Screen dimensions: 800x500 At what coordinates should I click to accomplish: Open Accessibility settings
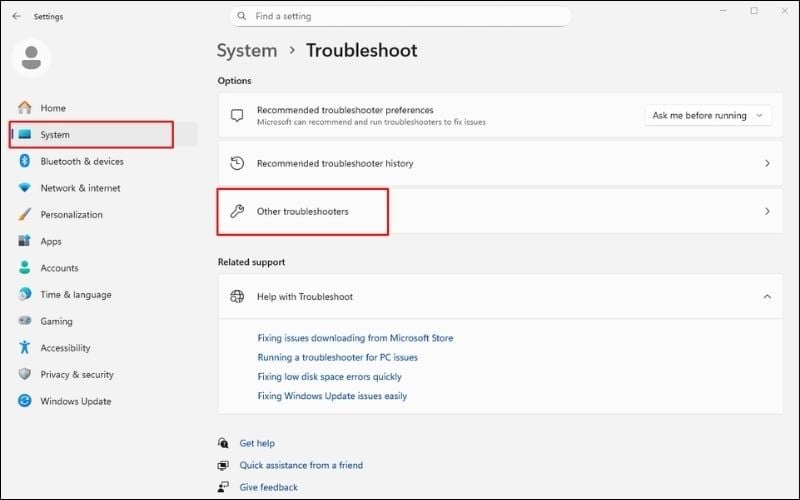pos(65,347)
